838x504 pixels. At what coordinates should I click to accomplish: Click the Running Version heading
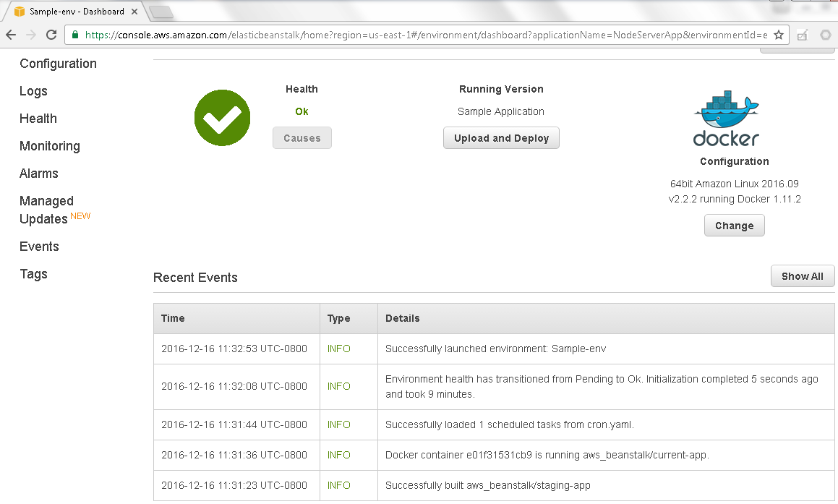point(501,89)
